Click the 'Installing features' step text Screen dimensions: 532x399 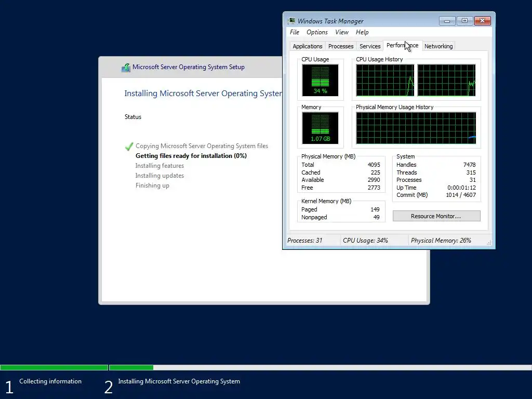coord(159,166)
